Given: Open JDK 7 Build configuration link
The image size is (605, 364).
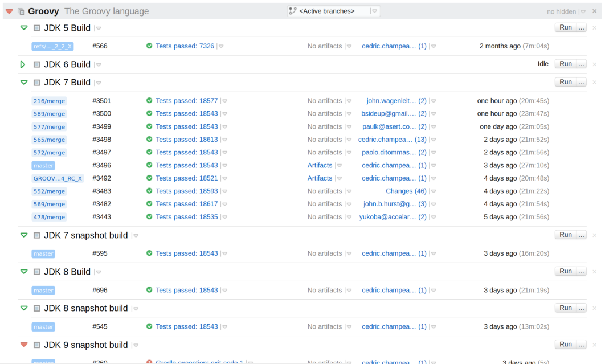Looking at the screenshot, I should point(67,82).
